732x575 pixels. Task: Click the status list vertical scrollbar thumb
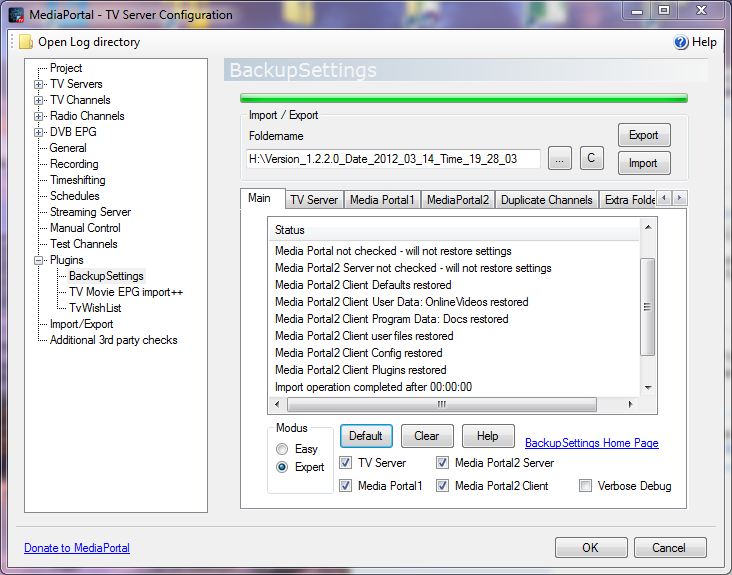pos(648,306)
